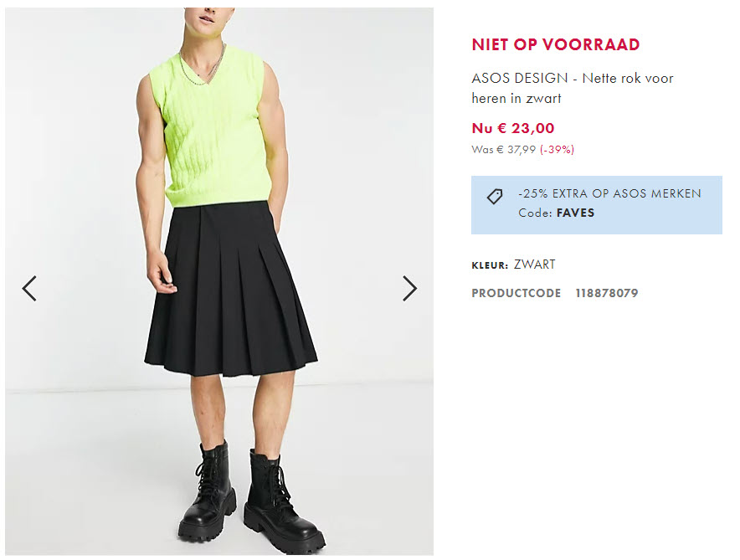740x560 pixels.
Task: Click the PRODUCTCODE label
Action: [516, 293]
